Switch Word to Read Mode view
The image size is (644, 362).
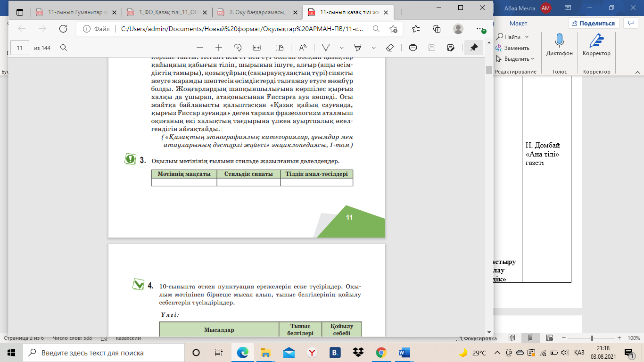[x=512, y=338]
